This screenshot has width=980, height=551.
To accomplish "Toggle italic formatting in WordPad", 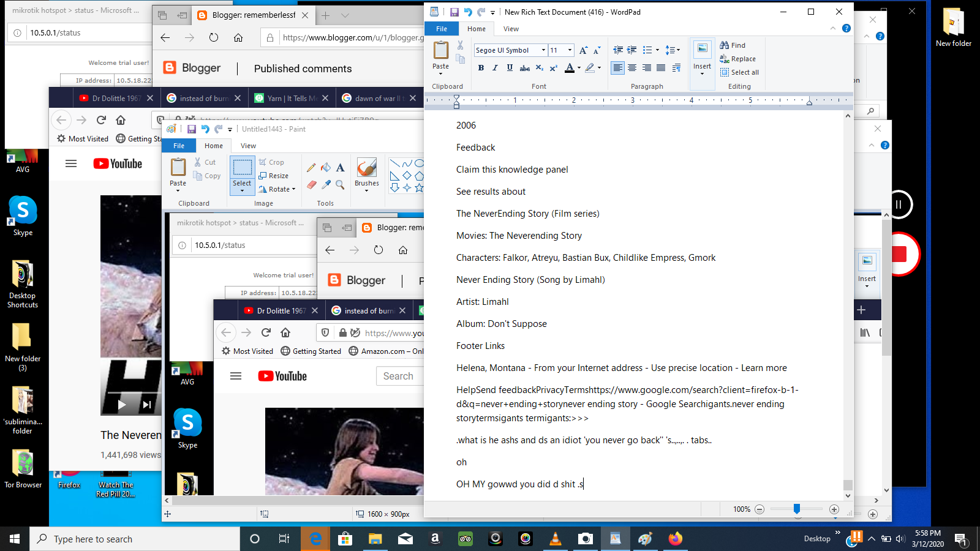I will (x=496, y=68).
